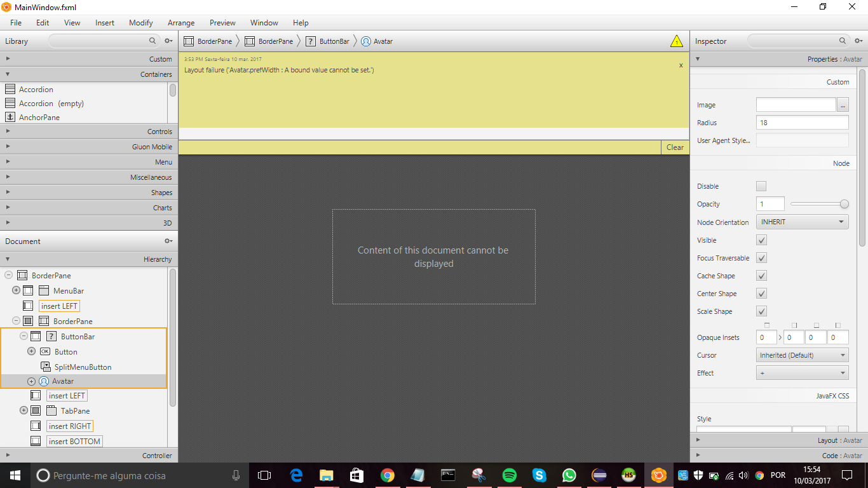The image size is (868, 488).
Task: Enable the Disable checkbox
Action: click(x=761, y=186)
